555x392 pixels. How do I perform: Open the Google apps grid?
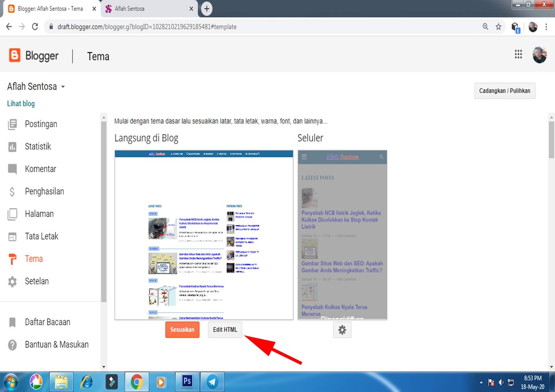[518, 54]
